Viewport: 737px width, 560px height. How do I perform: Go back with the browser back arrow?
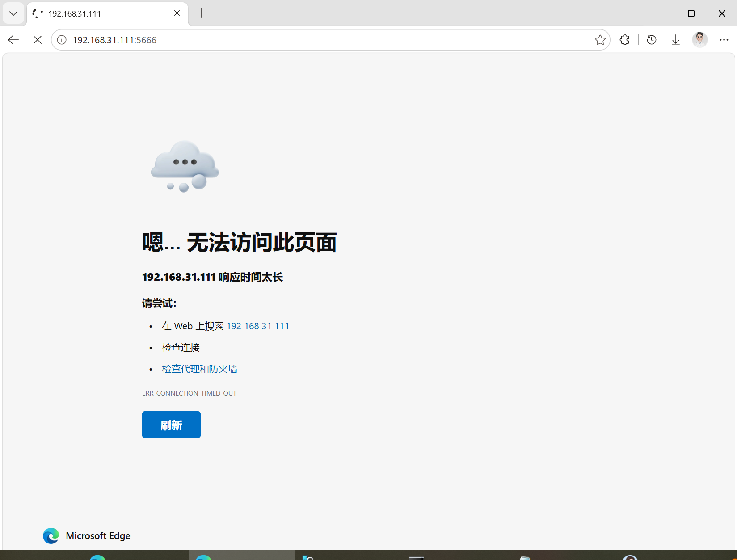(x=13, y=40)
